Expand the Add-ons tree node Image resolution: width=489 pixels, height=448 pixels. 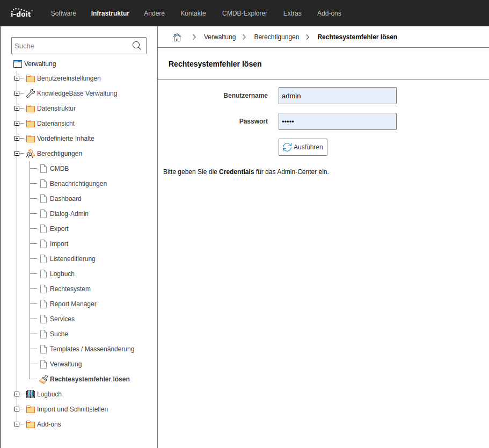[x=17, y=424]
